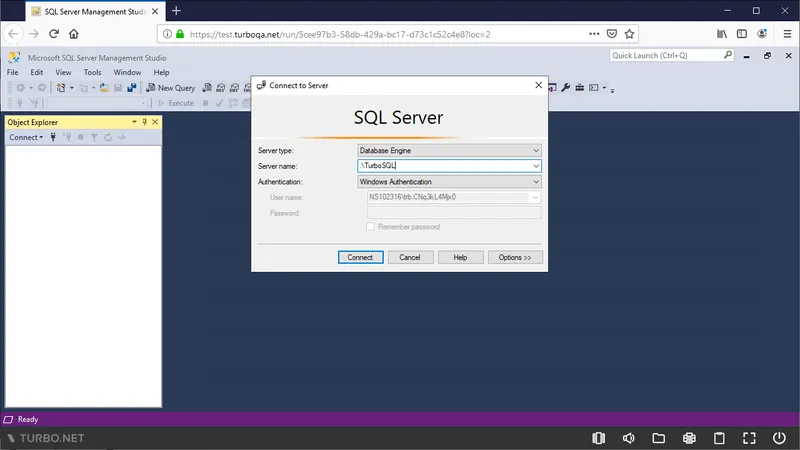Click the Analysis Services DMX Query icon

234,88
